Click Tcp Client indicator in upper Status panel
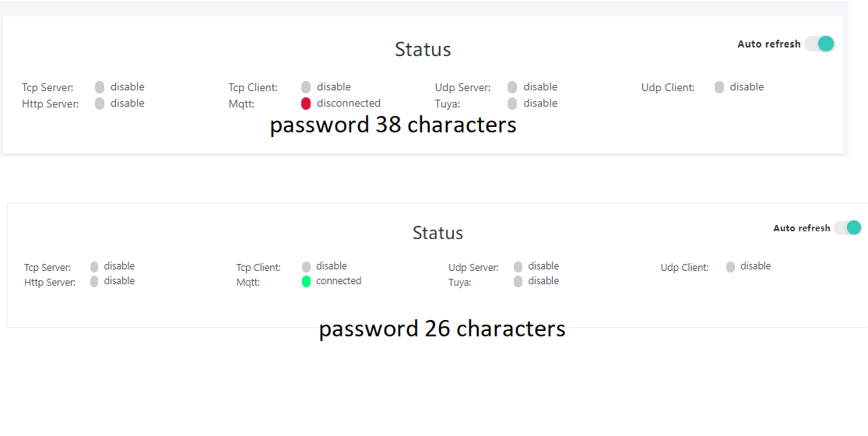Viewport: 868px width, 436px height. (x=306, y=87)
